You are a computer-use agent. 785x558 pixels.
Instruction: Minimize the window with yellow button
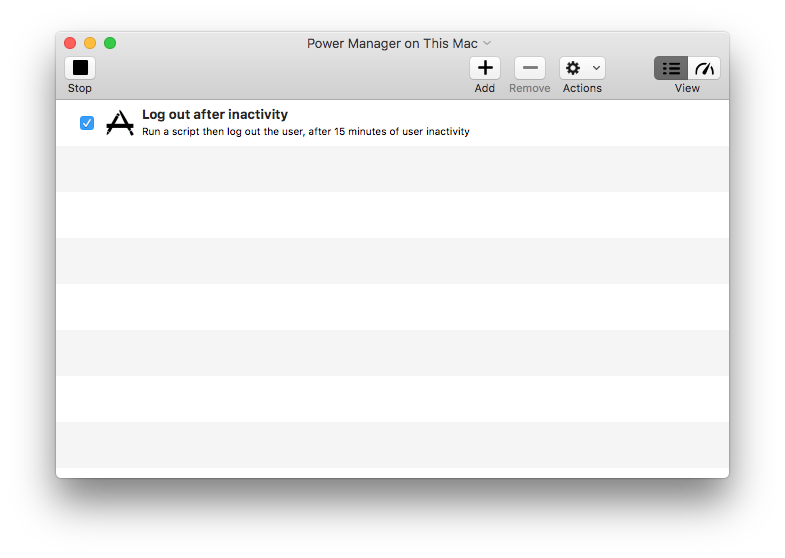pos(90,43)
